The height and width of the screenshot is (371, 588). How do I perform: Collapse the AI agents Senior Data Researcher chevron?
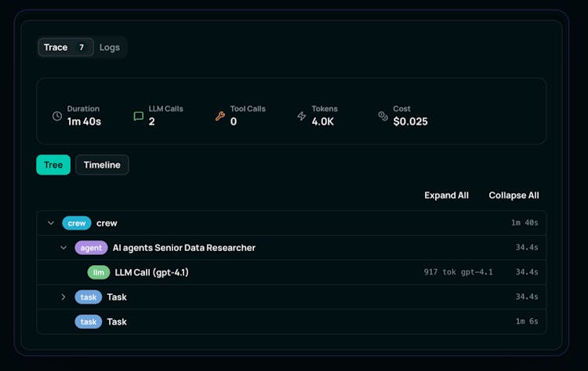coord(64,248)
